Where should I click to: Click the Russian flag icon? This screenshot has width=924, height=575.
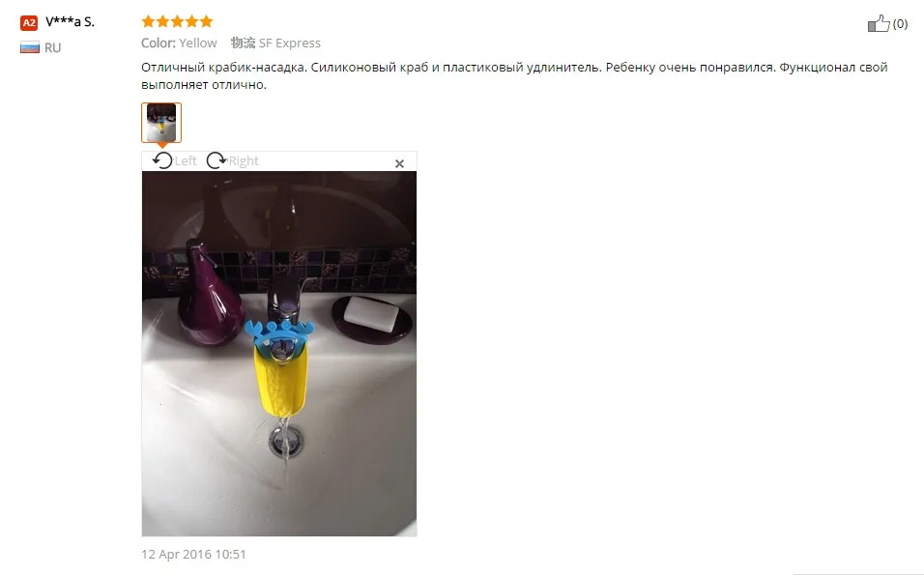click(x=29, y=47)
